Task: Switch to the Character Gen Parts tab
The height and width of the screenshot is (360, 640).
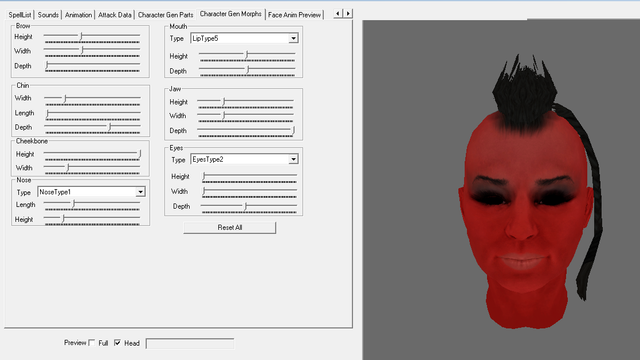Action: (x=165, y=15)
